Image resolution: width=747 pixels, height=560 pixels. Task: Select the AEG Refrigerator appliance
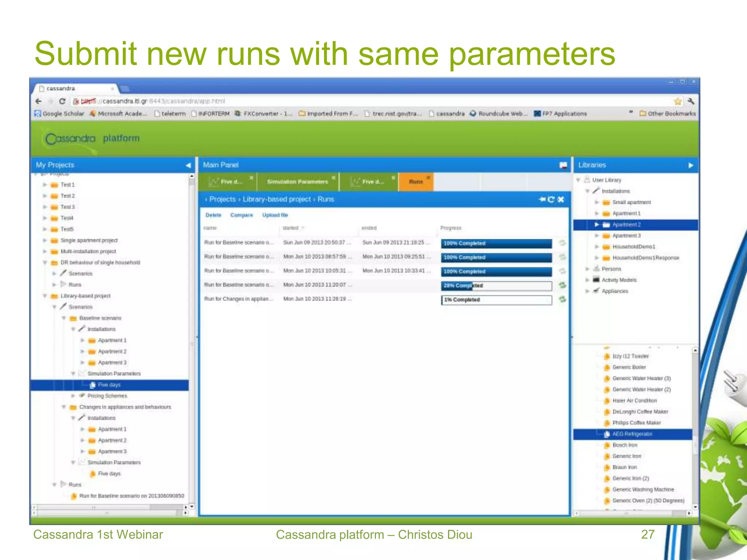632,434
